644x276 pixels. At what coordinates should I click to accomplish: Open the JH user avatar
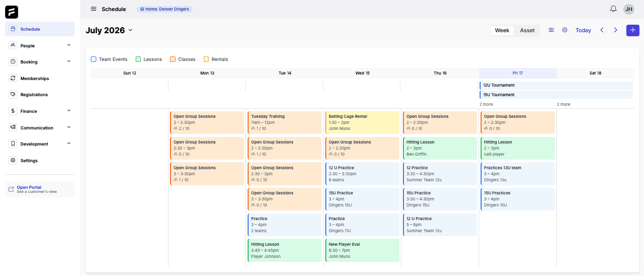click(x=629, y=9)
